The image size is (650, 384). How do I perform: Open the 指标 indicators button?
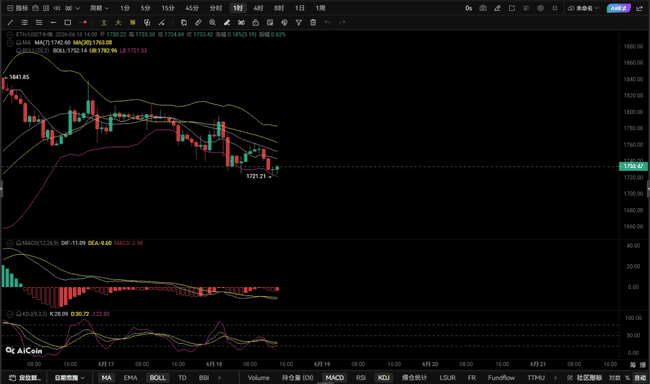(x=18, y=8)
